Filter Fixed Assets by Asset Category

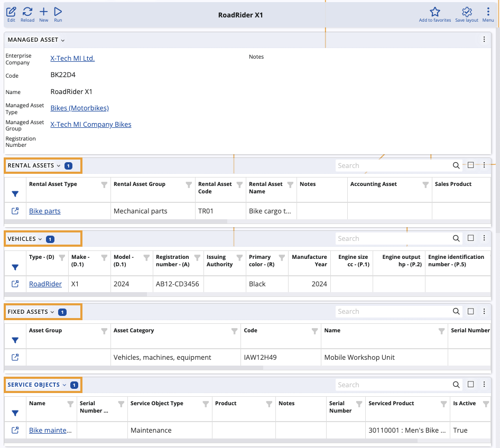click(x=234, y=331)
